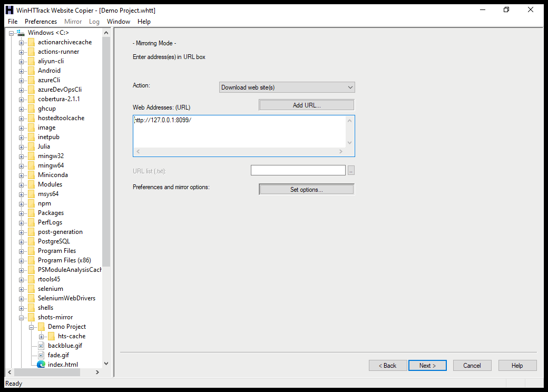
Task: Click the actionarchivecache folder icon
Action: point(32,42)
